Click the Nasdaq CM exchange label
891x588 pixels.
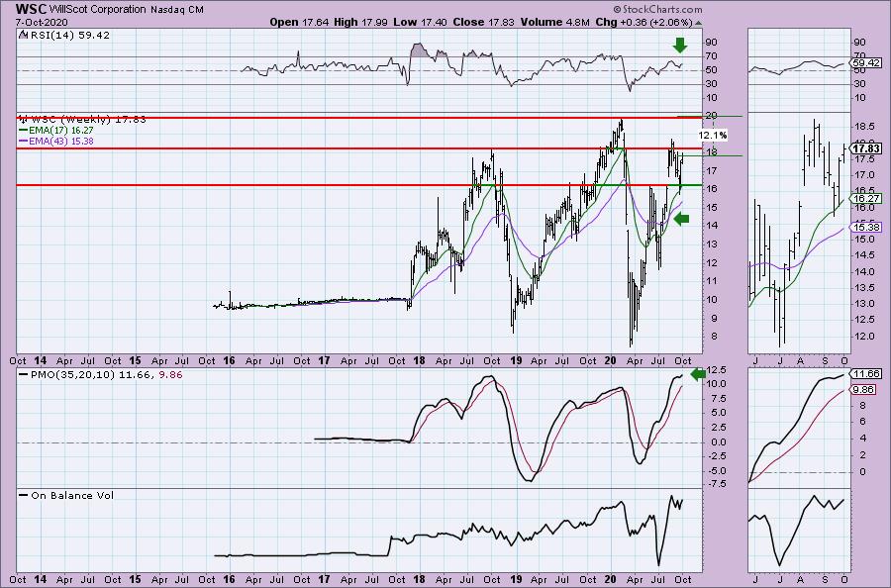click(177, 10)
